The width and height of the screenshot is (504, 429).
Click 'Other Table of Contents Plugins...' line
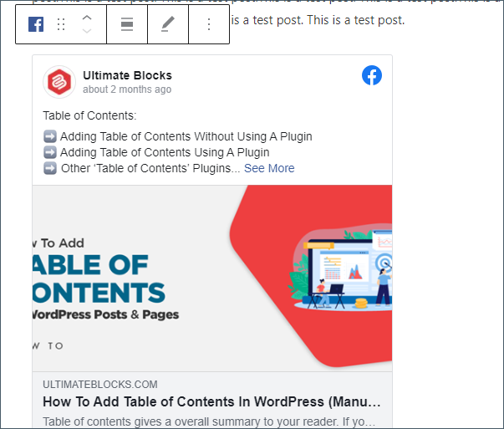coord(150,168)
